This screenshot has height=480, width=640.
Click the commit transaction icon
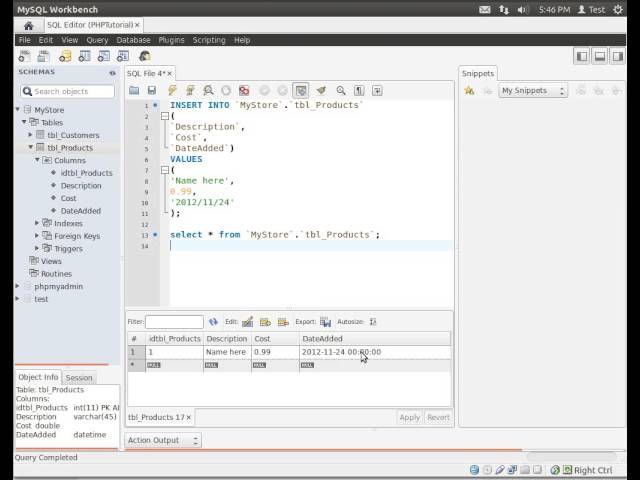(x=264, y=90)
